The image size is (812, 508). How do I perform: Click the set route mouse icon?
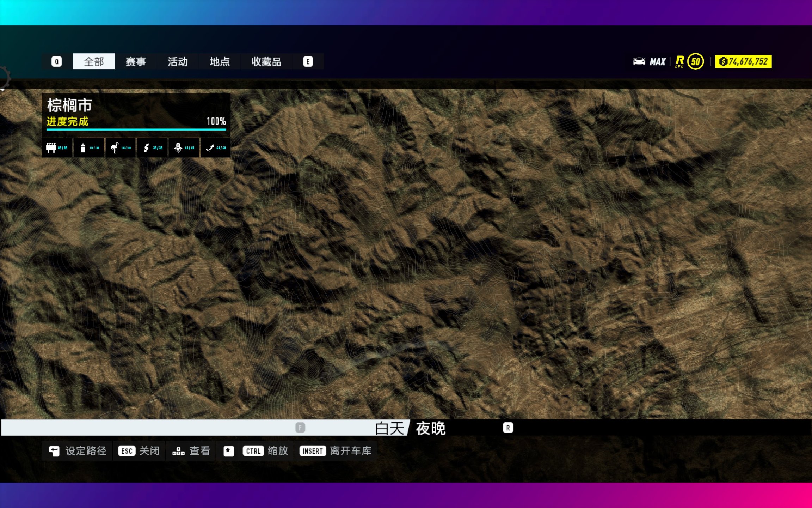point(54,451)
